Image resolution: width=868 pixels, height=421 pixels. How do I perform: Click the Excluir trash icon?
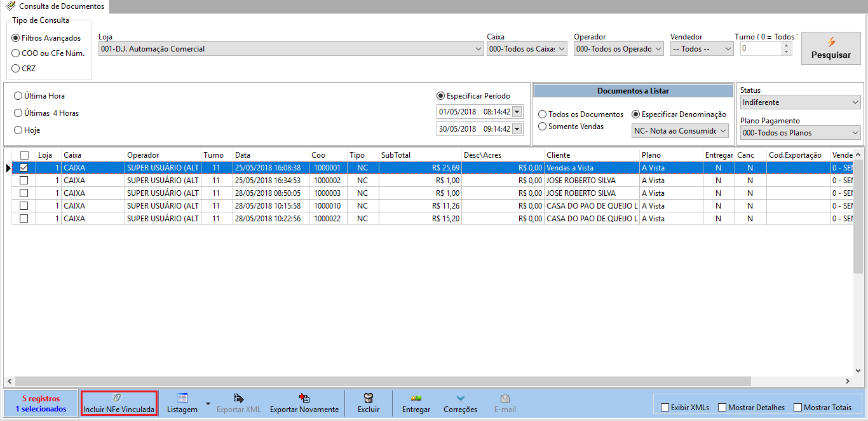tap(368, 398)
